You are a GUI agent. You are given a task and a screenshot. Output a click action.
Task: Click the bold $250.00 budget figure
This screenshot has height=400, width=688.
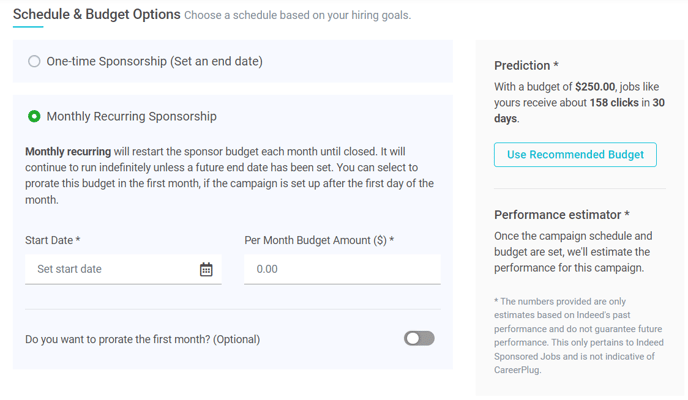[x=595, y=87]
